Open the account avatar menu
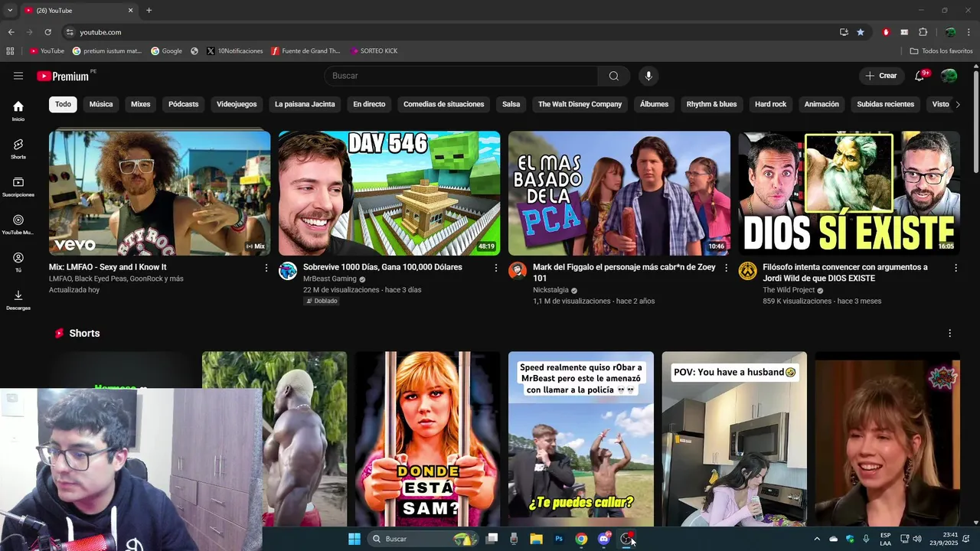The width and height of the screenshot is (980, 551). (949, 76)
